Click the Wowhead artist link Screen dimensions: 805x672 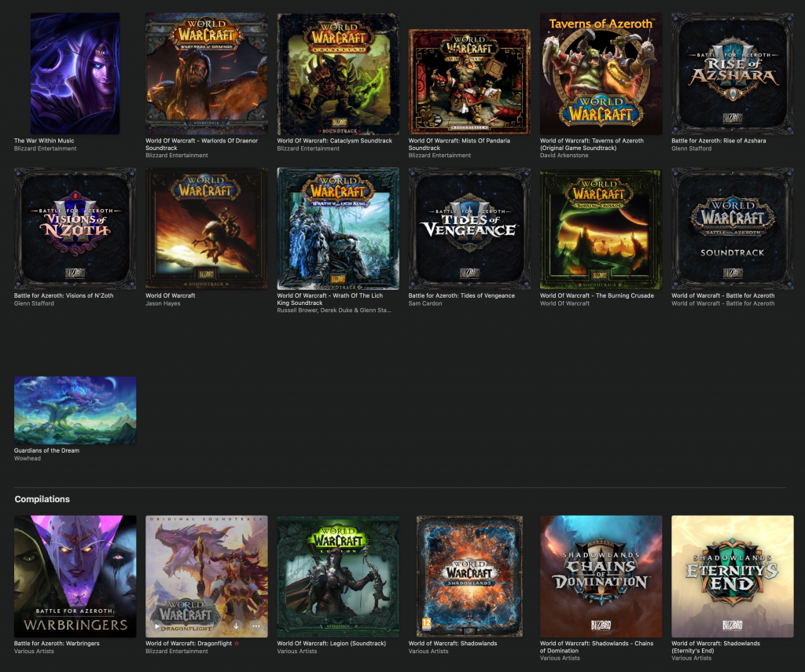pyautogui.click(x=28, y=458)
